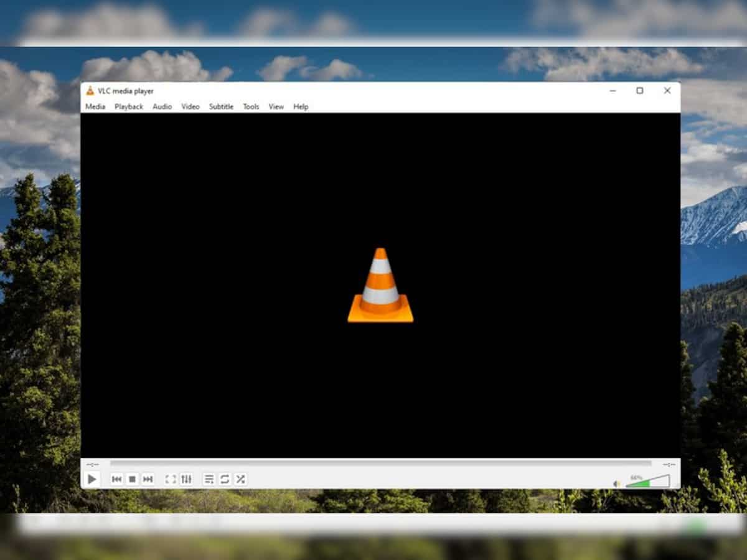Open the Help menu

(301, 106)
